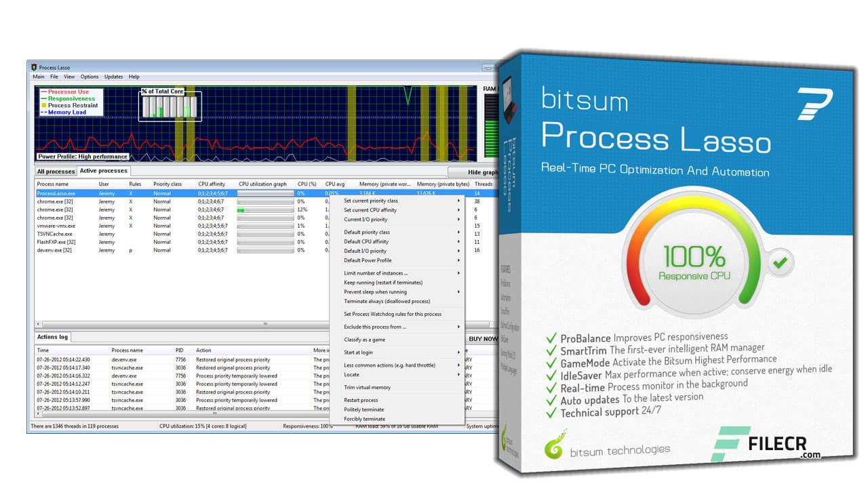The width and height of the screenshot is (868, 488).
Task: Click the Hide graph button
Action: pos(483,172)
